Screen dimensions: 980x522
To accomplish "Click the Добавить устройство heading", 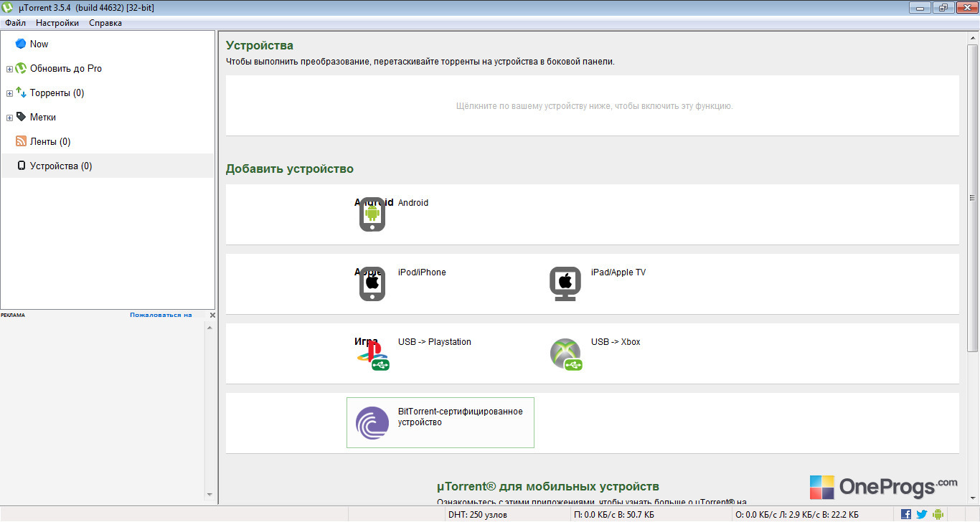I will point(290,169).
